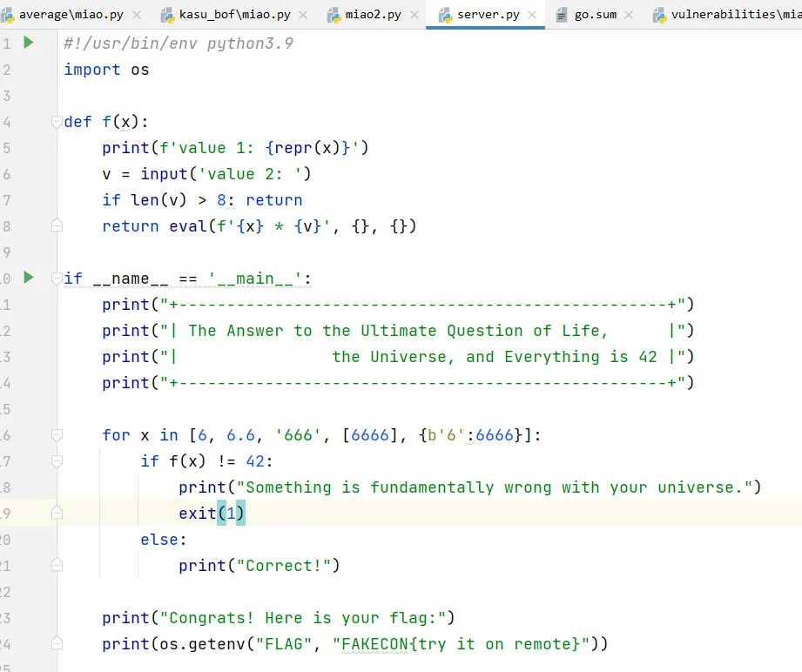The image size is (802, 672).
Task: Select the miao2.py tab
Action: [374, 15]
